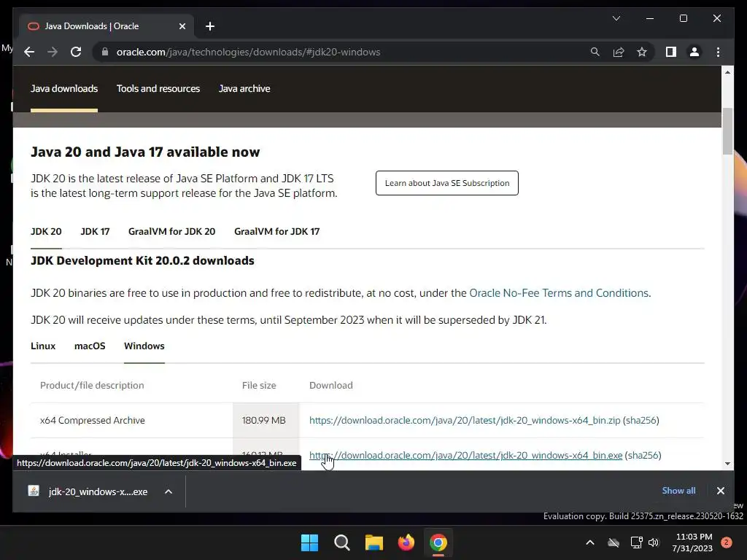747x560 pixels.
Task: Click the x64 Compressed Archive description
Action: (93, 421)
